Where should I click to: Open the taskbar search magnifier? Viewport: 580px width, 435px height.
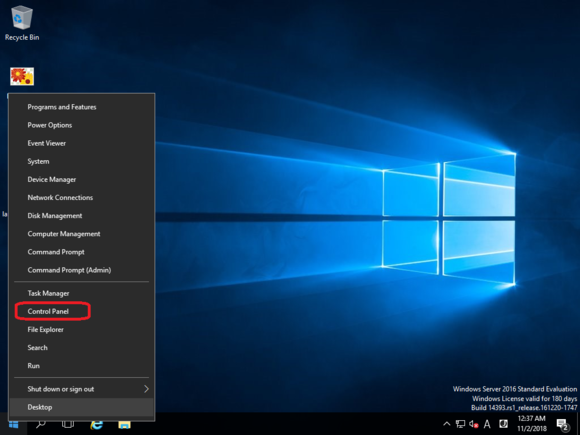pos(40,424)
